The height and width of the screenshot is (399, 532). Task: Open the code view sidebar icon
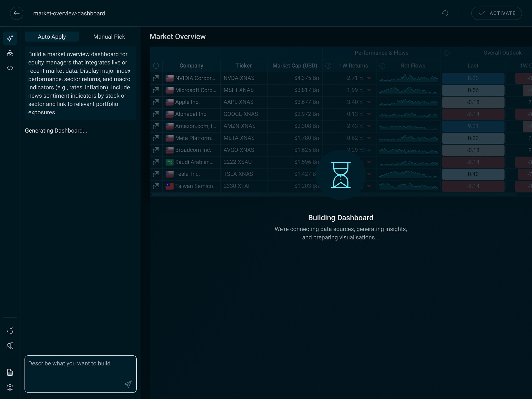click(10, 68)
